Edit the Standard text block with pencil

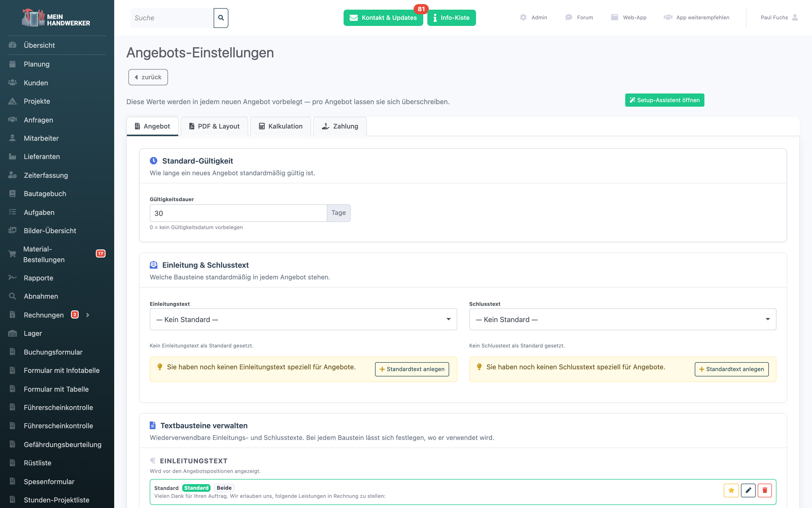[748, 490]
